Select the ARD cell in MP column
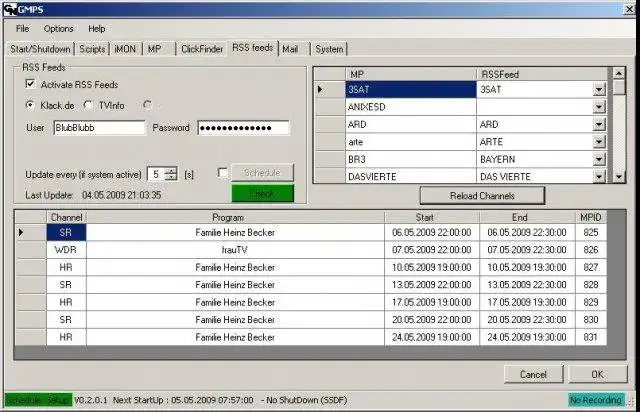640x412 pixels. 411,125
